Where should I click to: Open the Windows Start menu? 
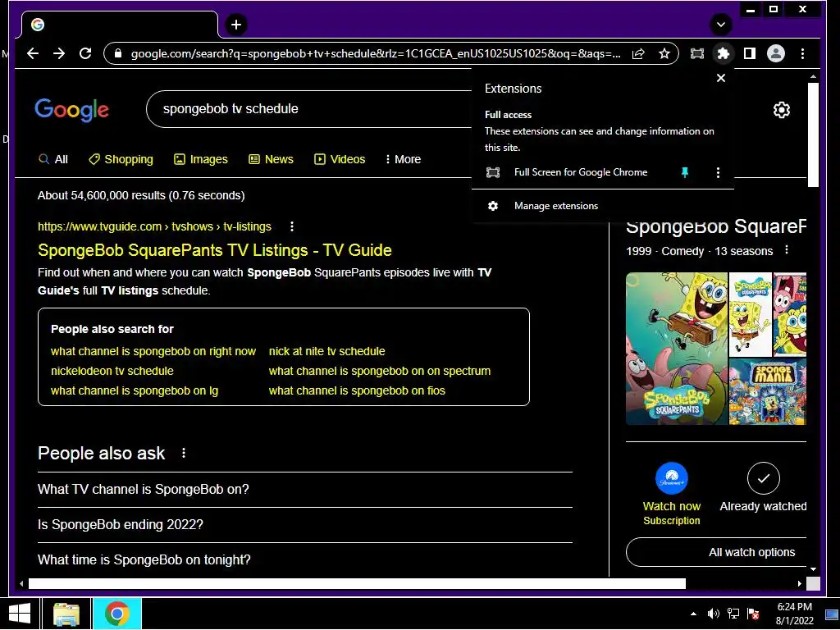[x=20, y=614]
